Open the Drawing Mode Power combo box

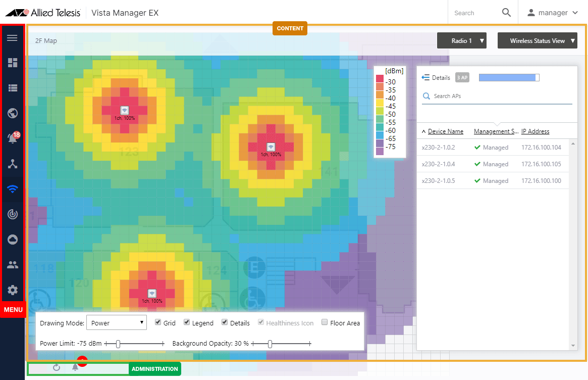click(x=117, y=323)
